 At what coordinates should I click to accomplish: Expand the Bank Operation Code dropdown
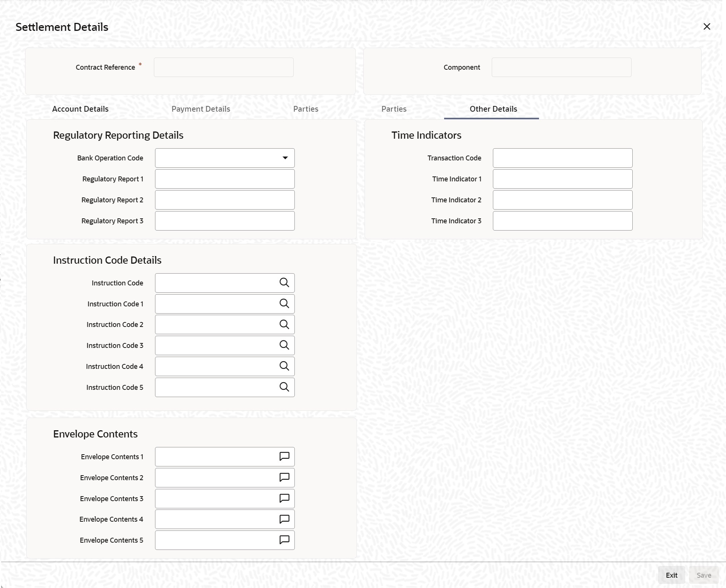click(285, 158)
